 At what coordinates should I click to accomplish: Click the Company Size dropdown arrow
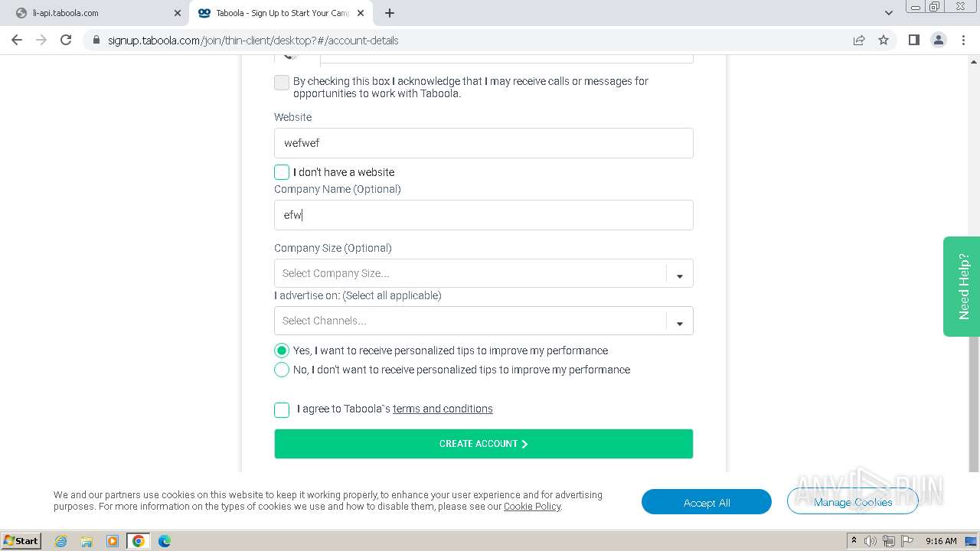(680, 275)
